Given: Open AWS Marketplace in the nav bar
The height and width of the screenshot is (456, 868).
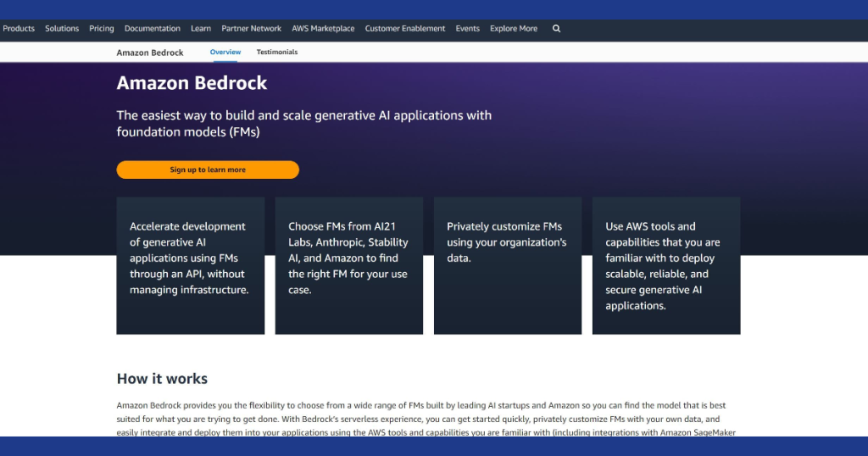Looking at the screenshot, I should (x=323, y=29).
